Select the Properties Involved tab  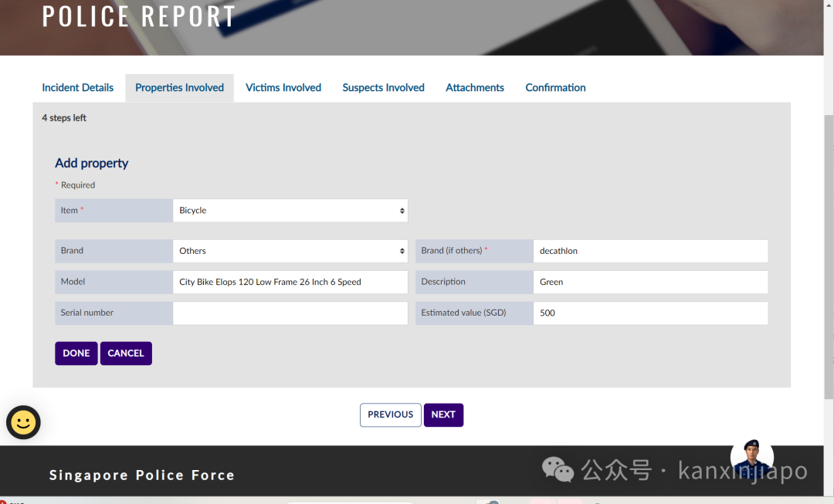pyautogui.click(x=179, y=88)
